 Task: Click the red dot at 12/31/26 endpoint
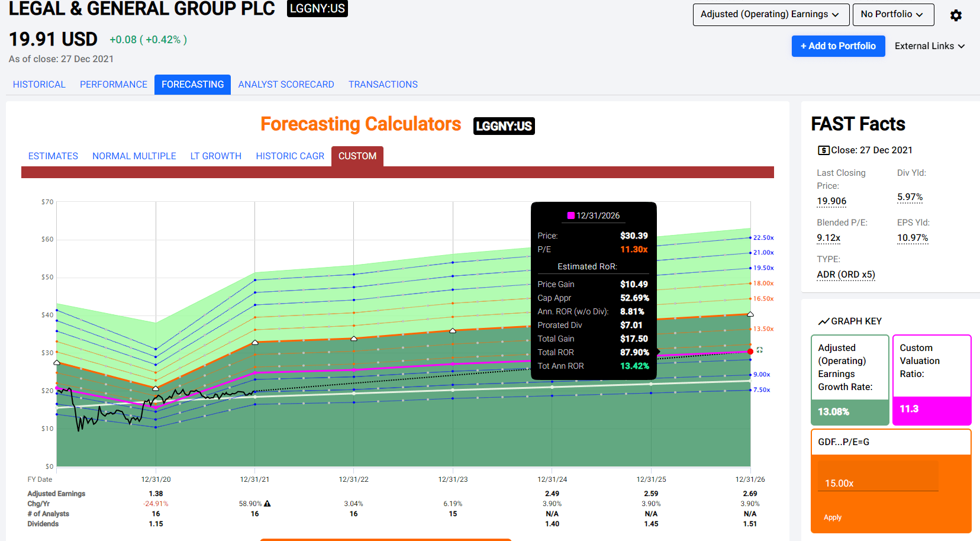tap(750, 352)
